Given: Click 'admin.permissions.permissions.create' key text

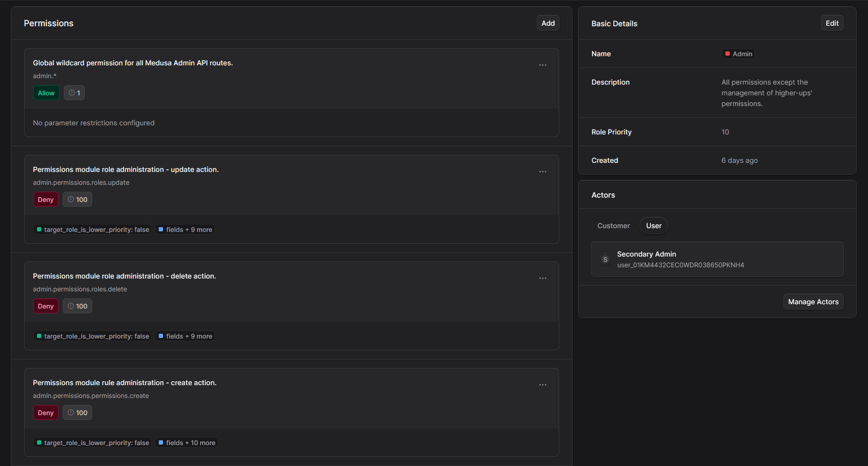Looking at the screenshot, I should click(91, 396).
